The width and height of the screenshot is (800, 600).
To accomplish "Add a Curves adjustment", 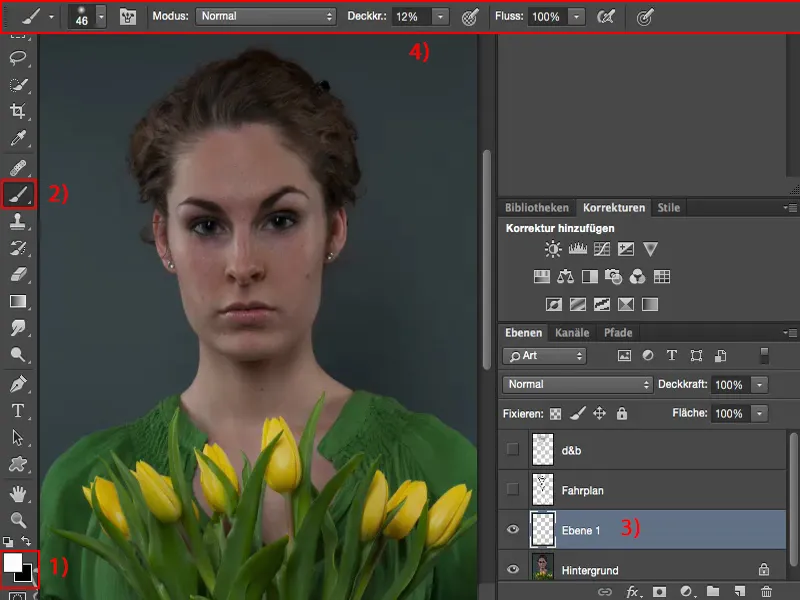I will (x=602, y=249).
